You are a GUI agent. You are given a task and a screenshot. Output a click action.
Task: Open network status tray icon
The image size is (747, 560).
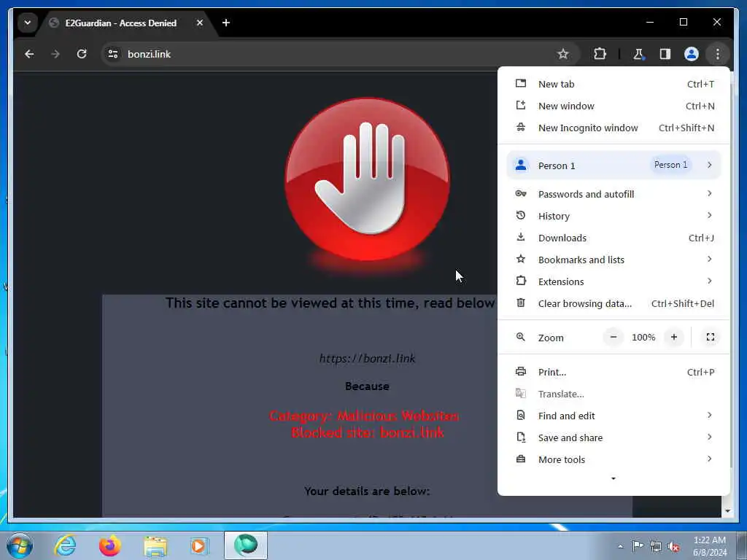coord(656,546)
